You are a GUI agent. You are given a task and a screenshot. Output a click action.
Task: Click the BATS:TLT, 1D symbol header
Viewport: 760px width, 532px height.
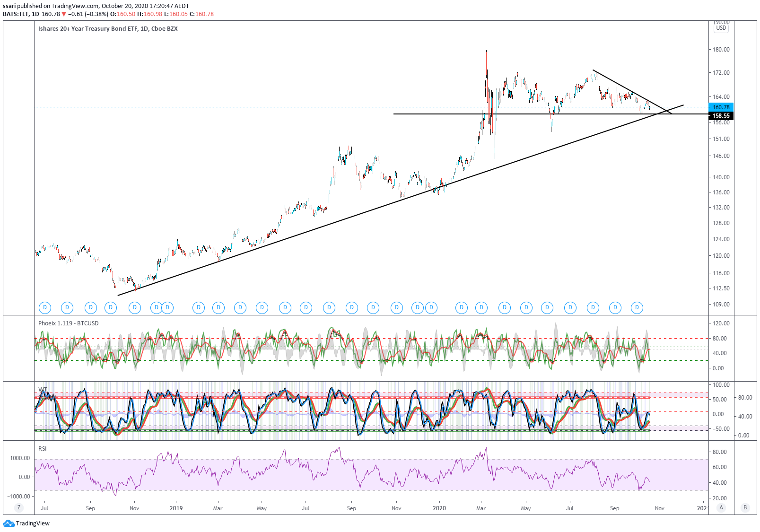click(21, 14)
